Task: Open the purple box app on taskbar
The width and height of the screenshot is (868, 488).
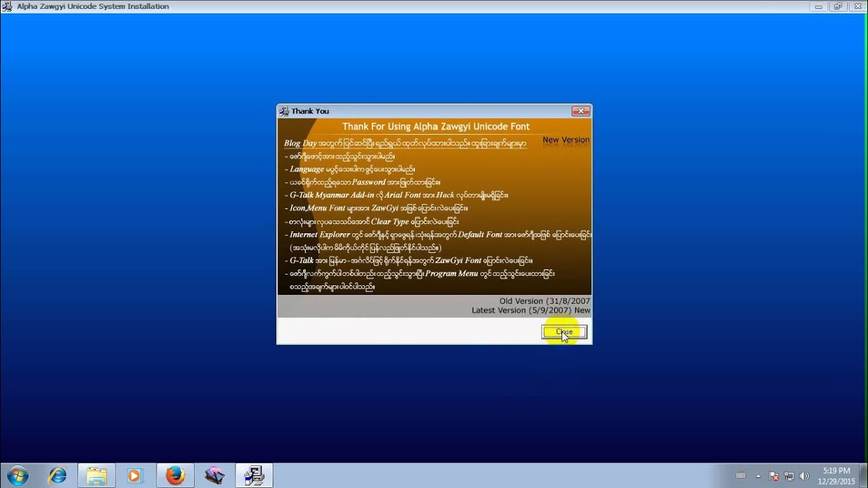Action: point(214,476)
